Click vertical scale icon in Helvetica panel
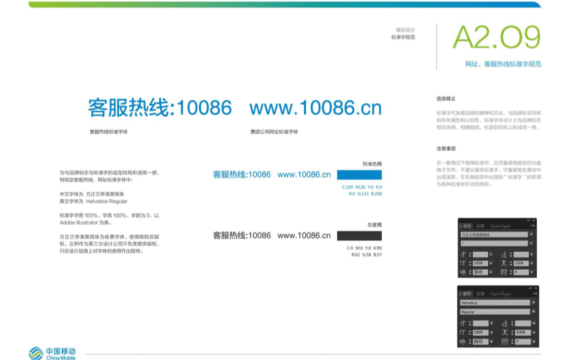The width and height of the screenshot is (570, 360). [x=462, y=332]
